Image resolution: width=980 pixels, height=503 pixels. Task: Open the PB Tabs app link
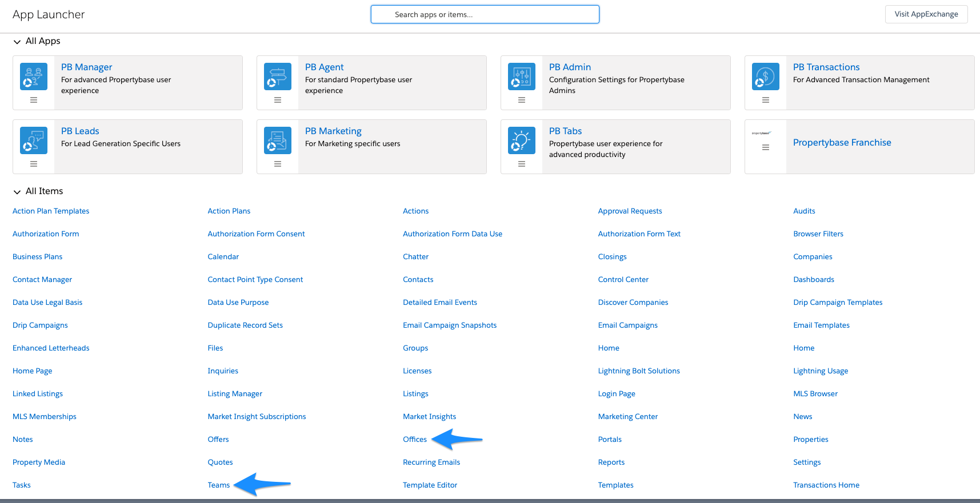tap(566, 131)
